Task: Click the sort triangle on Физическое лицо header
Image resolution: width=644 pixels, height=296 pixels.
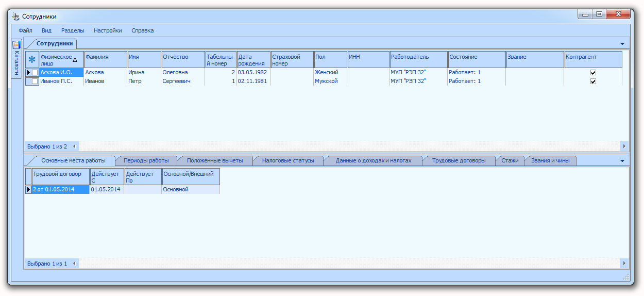Action: (x=75, y=60)
